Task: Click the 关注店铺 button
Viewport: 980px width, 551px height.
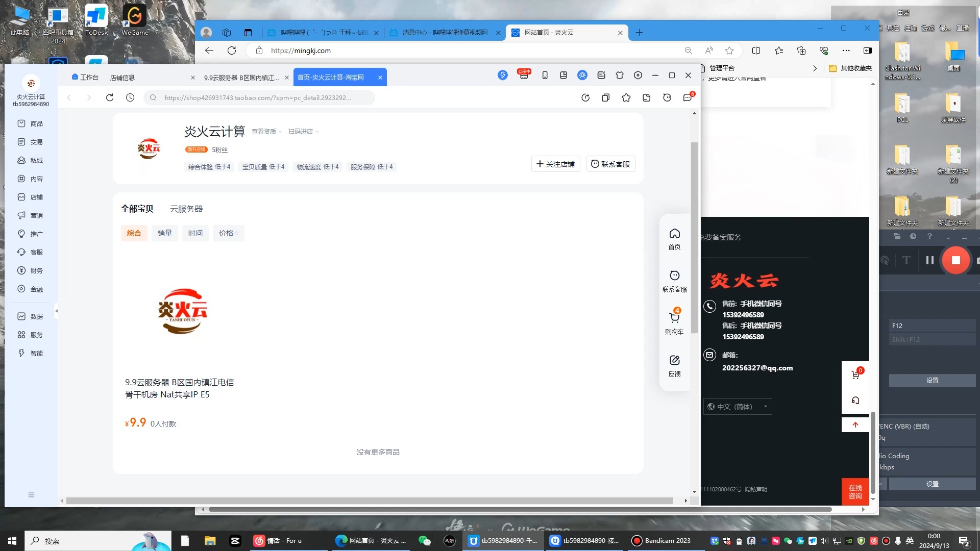Action: click(555, 164)
